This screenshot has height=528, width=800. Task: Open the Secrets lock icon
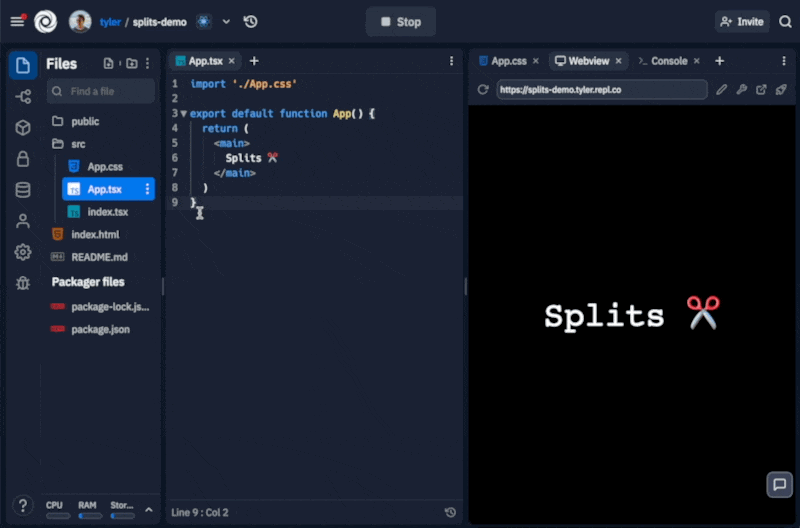22,159
